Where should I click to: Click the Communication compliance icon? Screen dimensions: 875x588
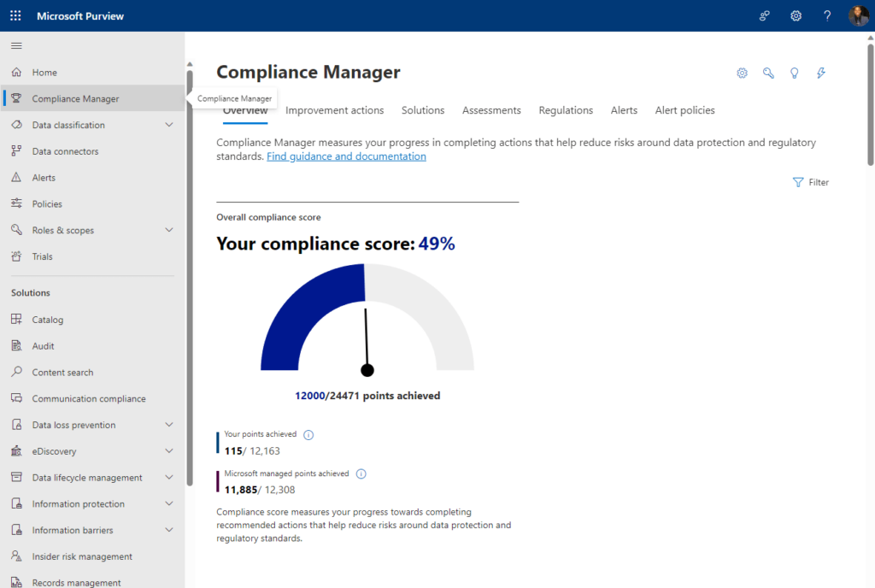17,398
